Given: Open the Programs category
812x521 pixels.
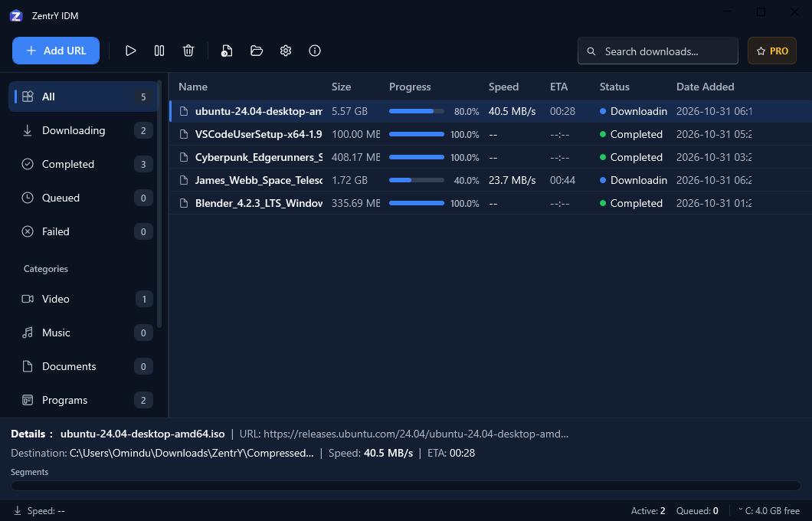Looking at the screenshot, I should [83, 400].
